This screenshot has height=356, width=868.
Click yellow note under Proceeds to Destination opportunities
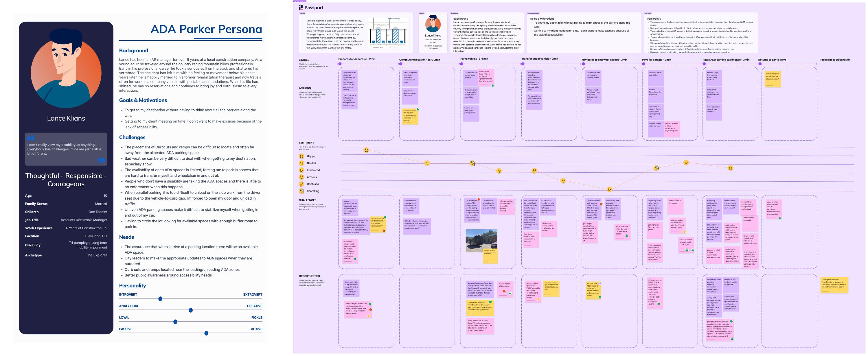[x=834, y=285]
